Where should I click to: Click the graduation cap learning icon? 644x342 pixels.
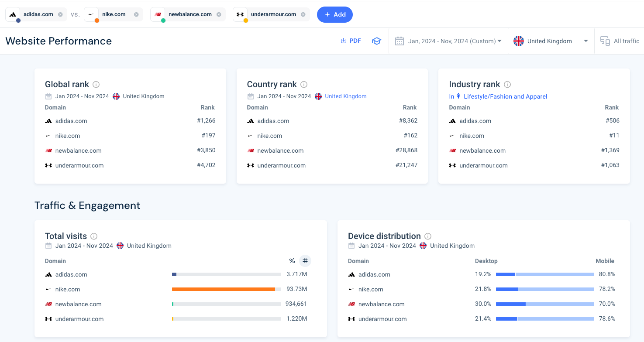[x=376, y=41]
